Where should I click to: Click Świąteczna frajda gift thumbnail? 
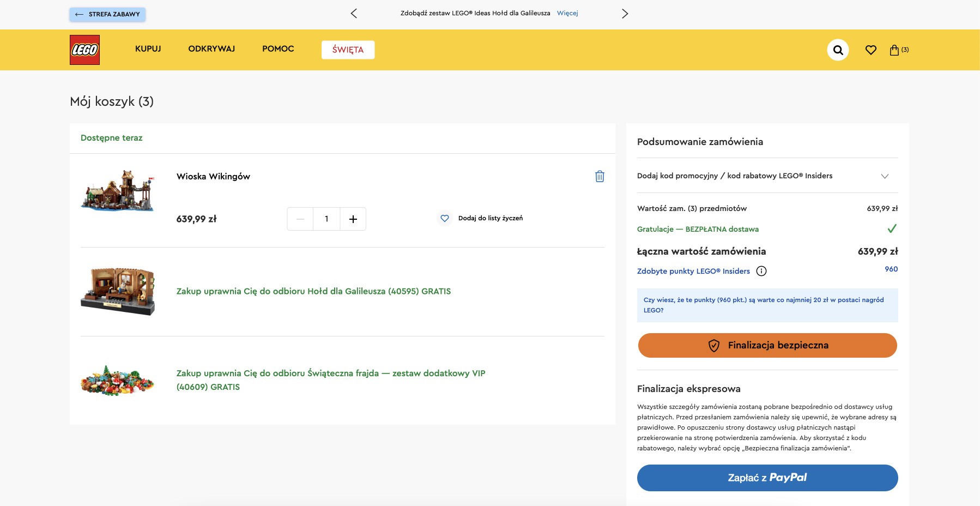click(x=118, y=380)
